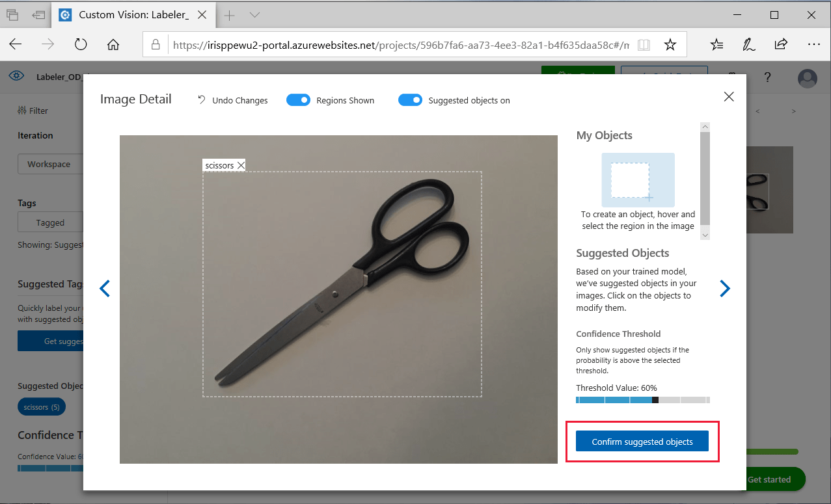Disable the Suggested objects on toggle

[410, 99]
